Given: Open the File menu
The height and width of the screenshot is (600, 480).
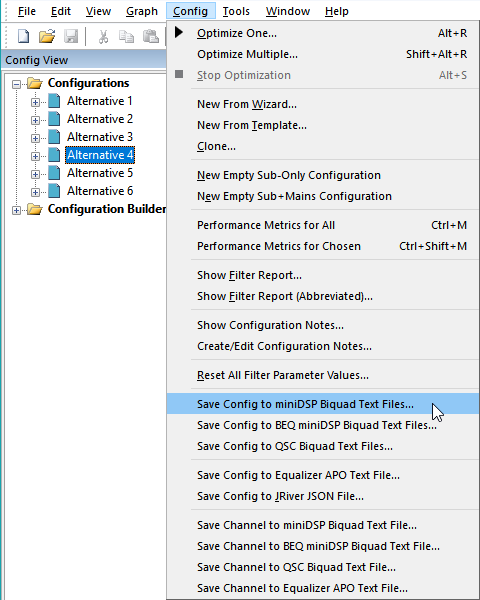Looking at the screenshot, I should coord(27,11).
